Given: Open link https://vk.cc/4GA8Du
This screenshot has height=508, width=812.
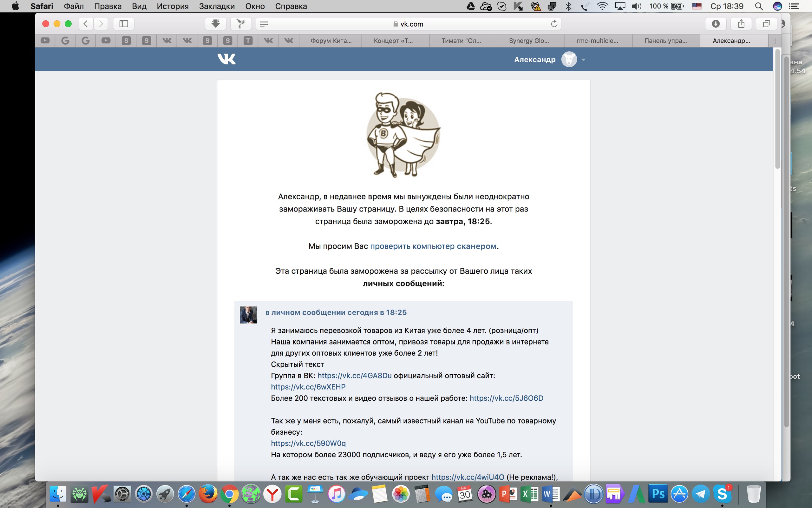Looking at the screenshot, I should click(354, 376).
